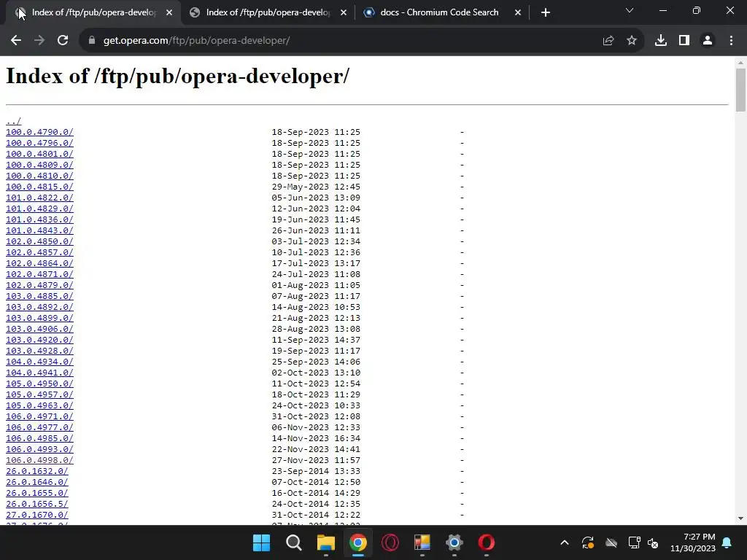The width and height of the screenshot is (747, 560).
Task: Open the 103.0.4906.0/ folder link
Action: pos(39,329)
